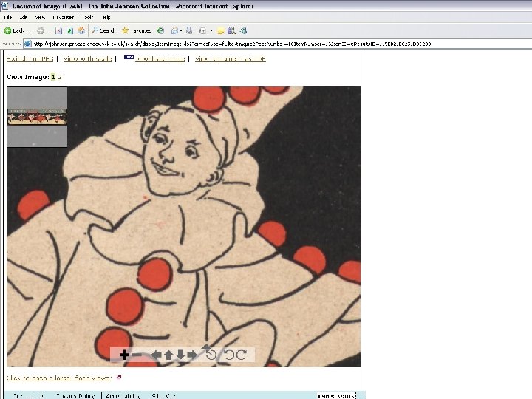This screenshot has height=399, width=532.
Task: Open the Tools menu
Action: (87, 17)
